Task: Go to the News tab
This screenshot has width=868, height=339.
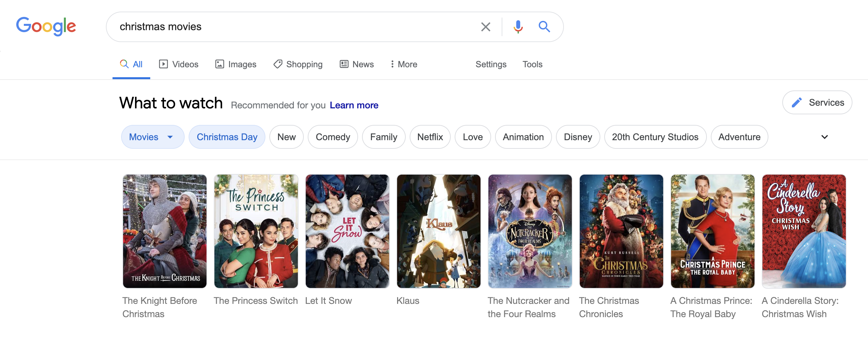Action: (357, 64)
